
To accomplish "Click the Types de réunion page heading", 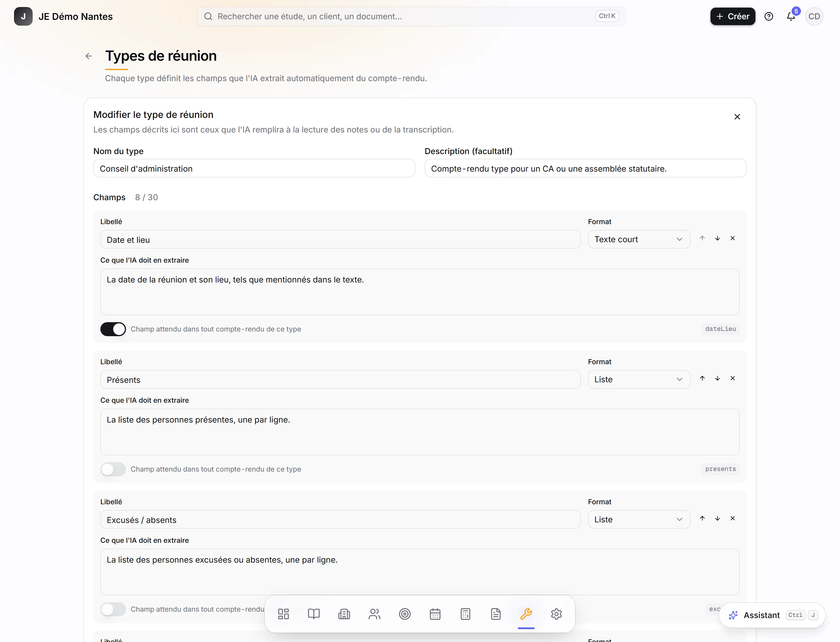I will pos(161,56).
